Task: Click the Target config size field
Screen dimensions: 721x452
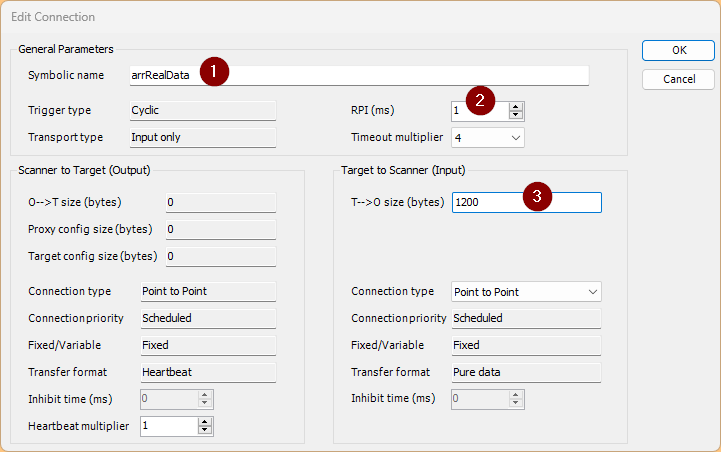Action: [x=219, y=256]
